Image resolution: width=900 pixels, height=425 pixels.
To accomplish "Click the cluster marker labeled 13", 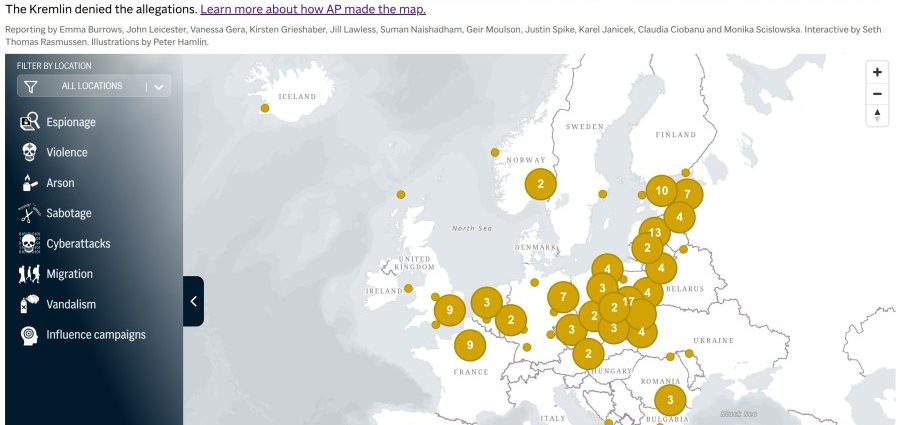I will (654, 233).
